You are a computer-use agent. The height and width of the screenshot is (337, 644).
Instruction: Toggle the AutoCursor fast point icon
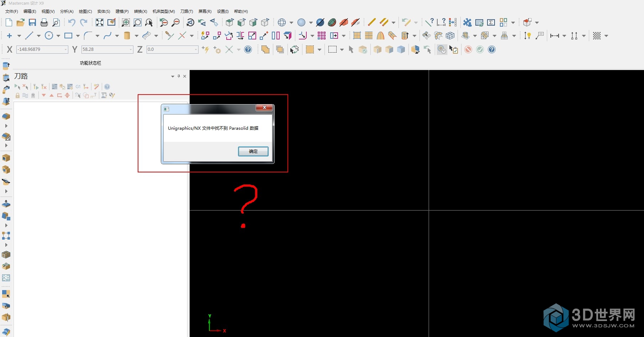click(205, 49)
